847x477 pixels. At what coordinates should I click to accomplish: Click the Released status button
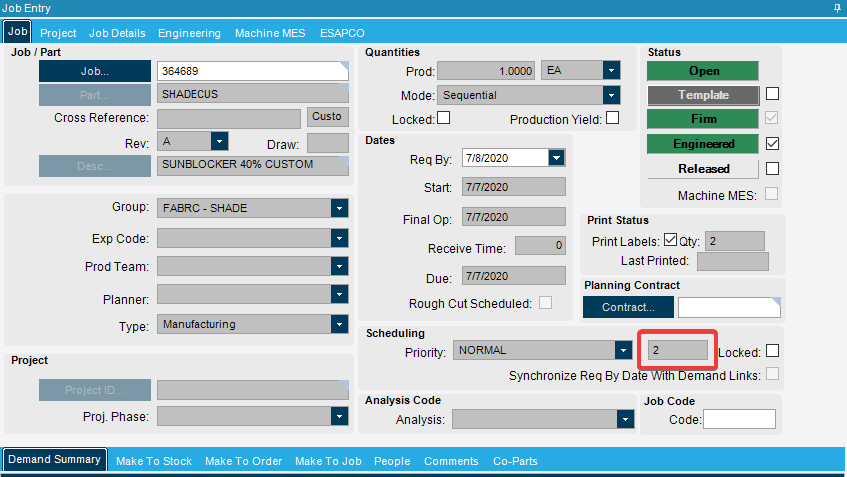[703, 169]
